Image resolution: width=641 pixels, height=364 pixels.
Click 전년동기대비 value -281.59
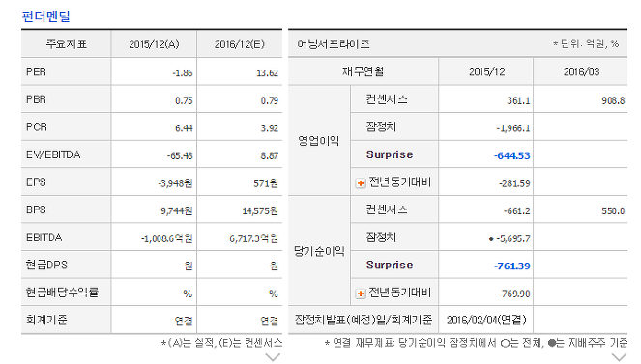pyautogui.click(x=514, y=183)
